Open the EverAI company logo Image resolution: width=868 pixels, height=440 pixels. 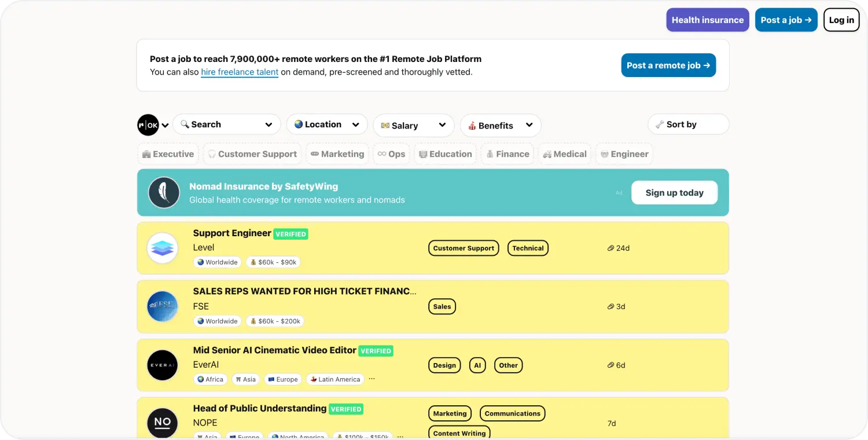[x=162, y=365]
